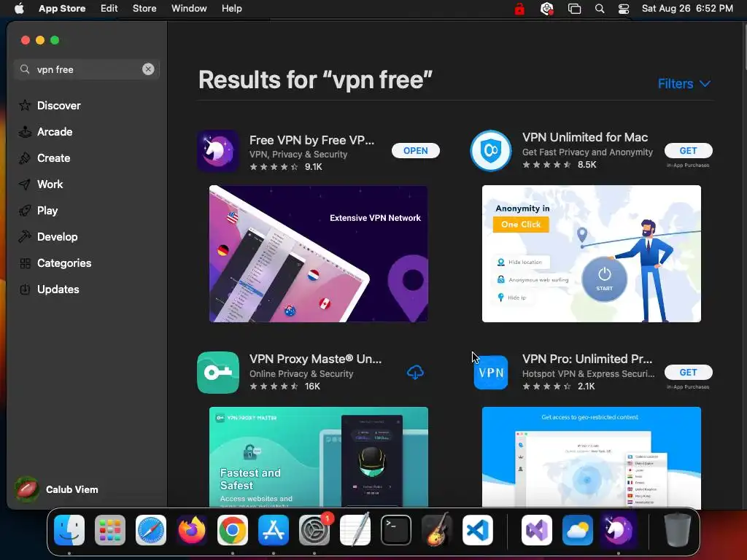Viewport: 747px width, 560px height.
Task: Open the Help menu
Action: [x=231, y=9]
